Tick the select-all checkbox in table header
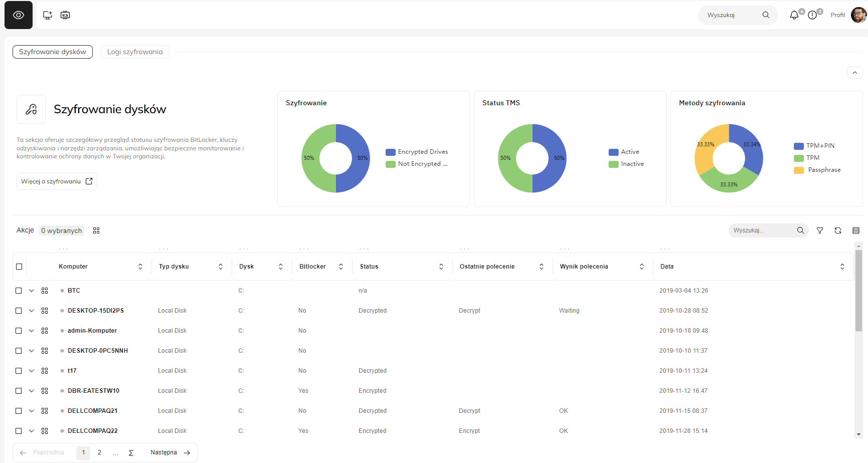The height and width of the screenshot is (463, 868). click(19, 267)
